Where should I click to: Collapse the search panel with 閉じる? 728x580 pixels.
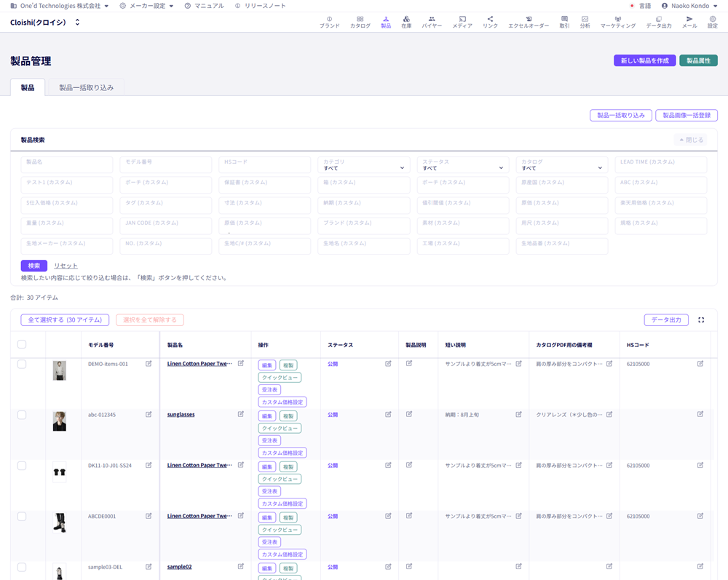[691, 140]
